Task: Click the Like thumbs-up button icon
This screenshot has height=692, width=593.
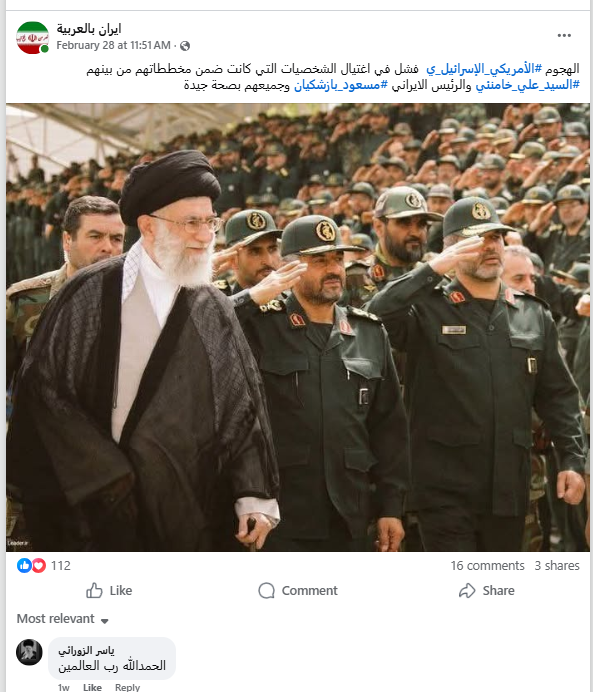Action: tap(94, 590)
